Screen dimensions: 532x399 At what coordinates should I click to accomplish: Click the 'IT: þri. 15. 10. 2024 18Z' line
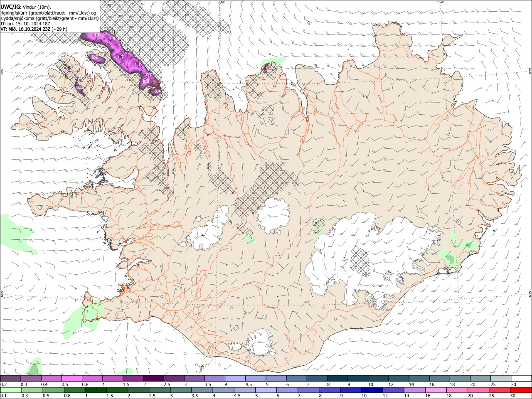click(25, 24)
